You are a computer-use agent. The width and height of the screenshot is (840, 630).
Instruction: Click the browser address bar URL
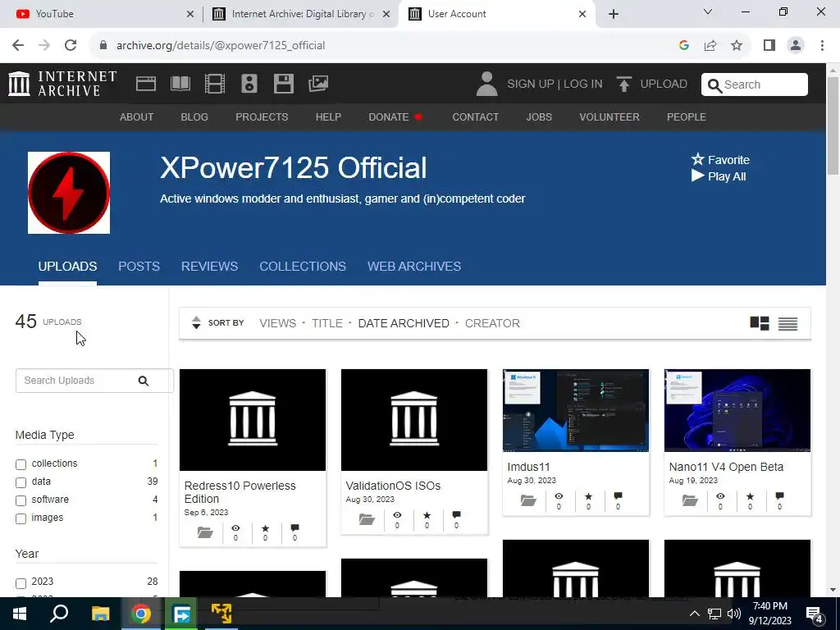click(x=221, y=46)
